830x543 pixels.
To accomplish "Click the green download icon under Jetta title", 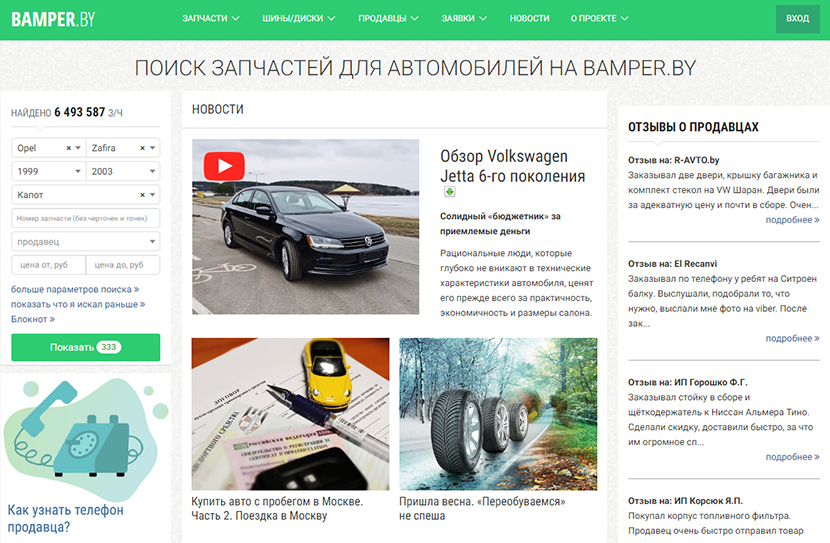I will [x=450, y=192].
